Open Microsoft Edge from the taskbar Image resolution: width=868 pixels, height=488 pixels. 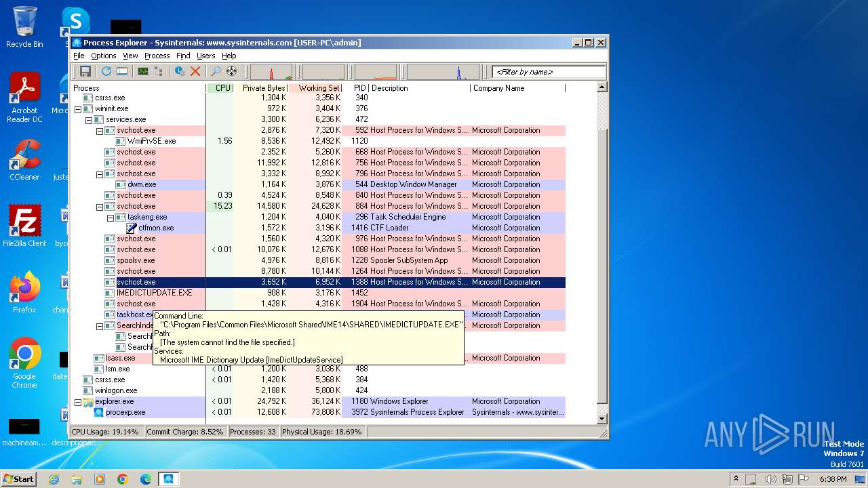(145, 479)
